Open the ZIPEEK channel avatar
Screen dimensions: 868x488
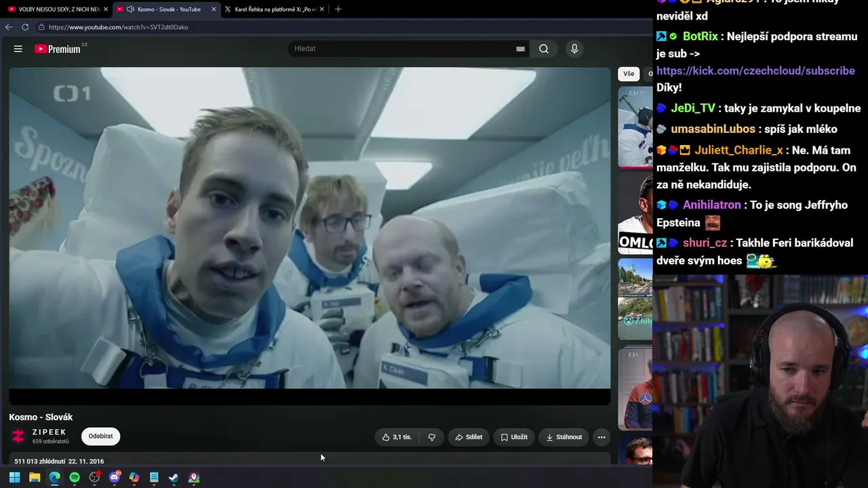tap(18, 436)
